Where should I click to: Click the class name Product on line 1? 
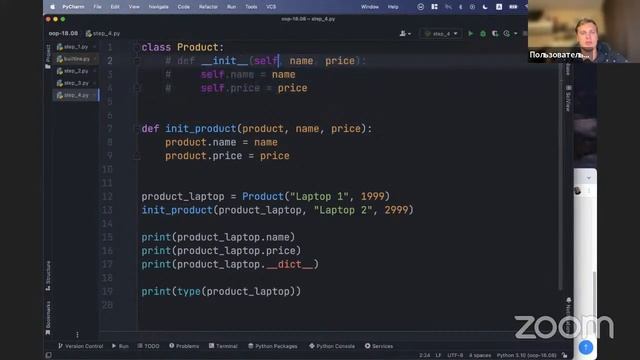[x=198, y=47]
